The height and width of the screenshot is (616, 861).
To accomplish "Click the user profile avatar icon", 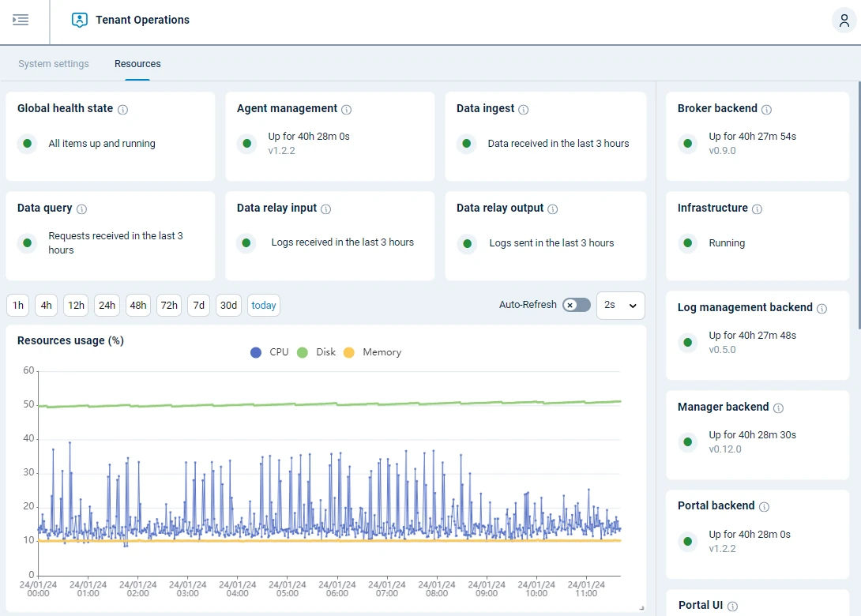I will (844, 21).
